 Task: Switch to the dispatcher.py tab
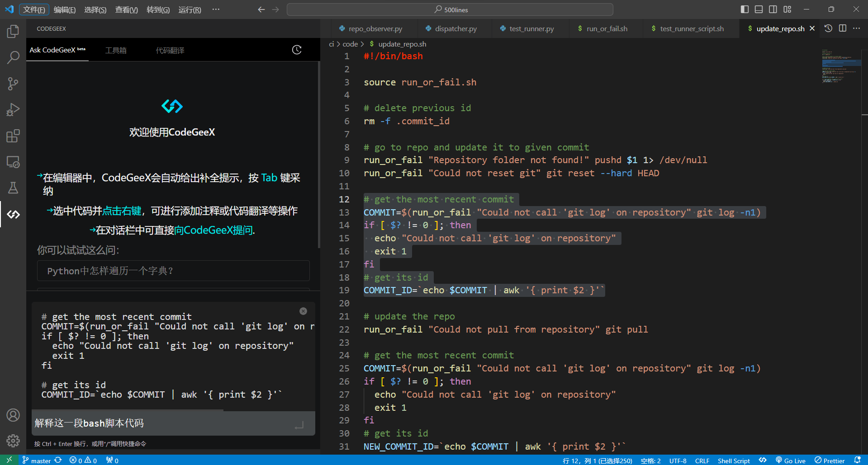(x=455, y=28)
